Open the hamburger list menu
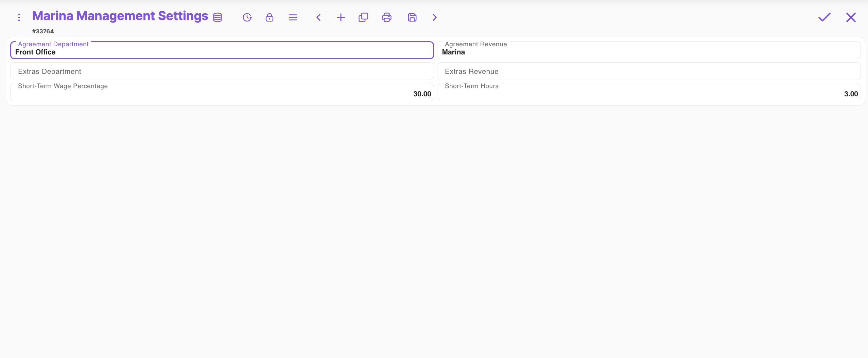Screen dimensions: 868x358 pyautogui.click(x=293, y=17)
